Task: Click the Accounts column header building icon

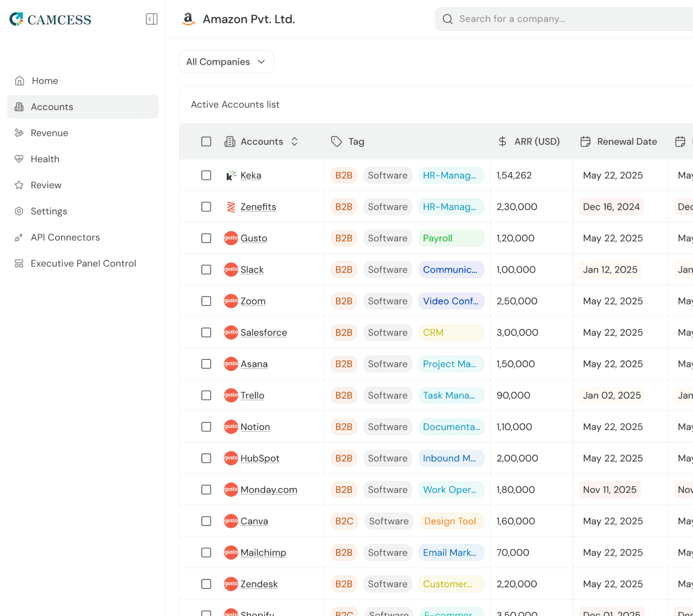Action: click(x=230, y=141)
